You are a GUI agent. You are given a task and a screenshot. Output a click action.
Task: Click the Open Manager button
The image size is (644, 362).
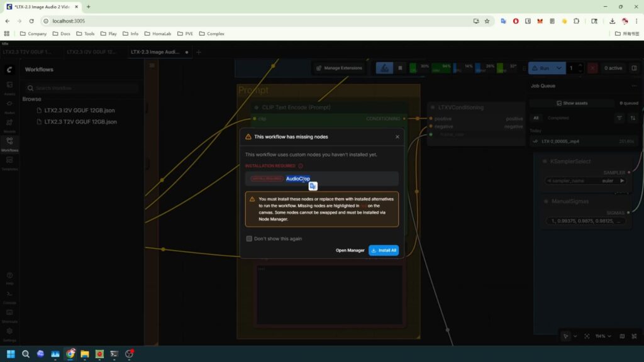click(x=350, y=250)
